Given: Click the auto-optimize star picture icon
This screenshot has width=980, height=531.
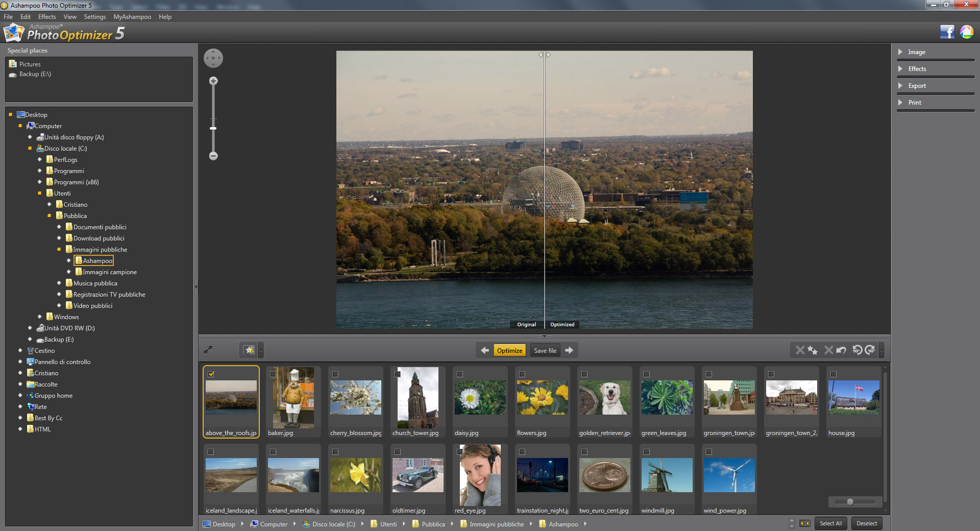Looking at the screenshot, I should point(249,350).
